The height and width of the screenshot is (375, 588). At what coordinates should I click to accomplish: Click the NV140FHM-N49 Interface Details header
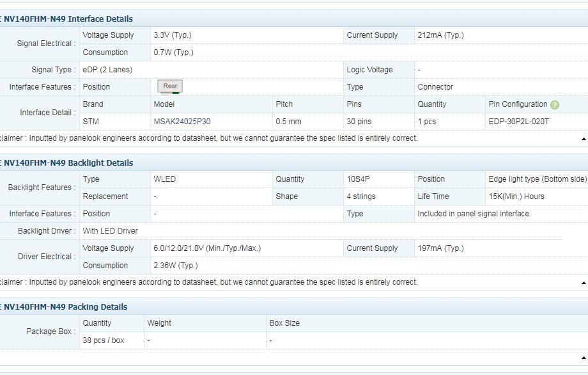pyautogui.click(x=68, y=19)
